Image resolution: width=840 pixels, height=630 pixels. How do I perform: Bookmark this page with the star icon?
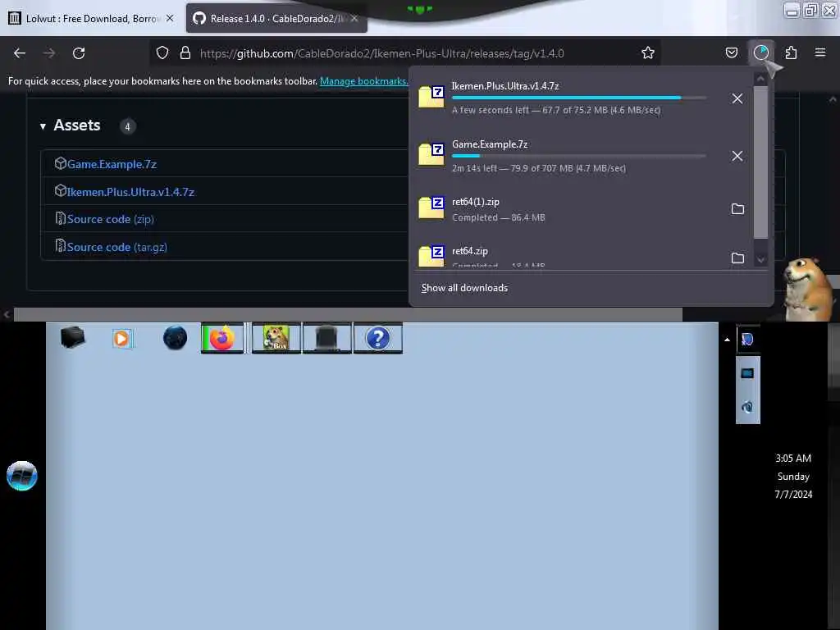point(648,53)
